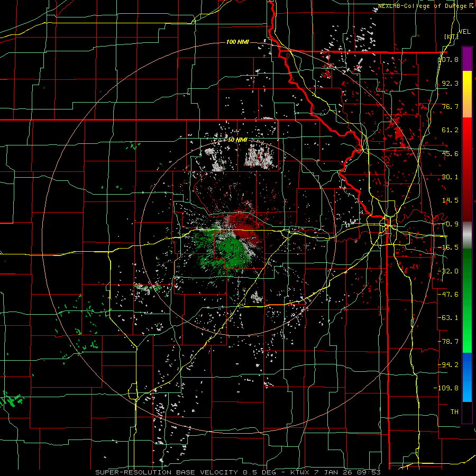476x476 pixels.
Task: Click the NEXLAB-College of DuPage label
Action: (x=422, y=6)
